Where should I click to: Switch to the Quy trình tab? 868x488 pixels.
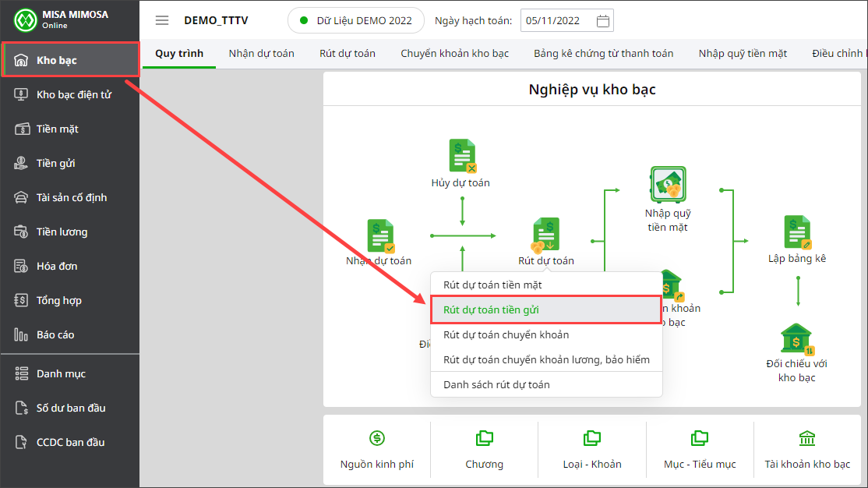179,54
